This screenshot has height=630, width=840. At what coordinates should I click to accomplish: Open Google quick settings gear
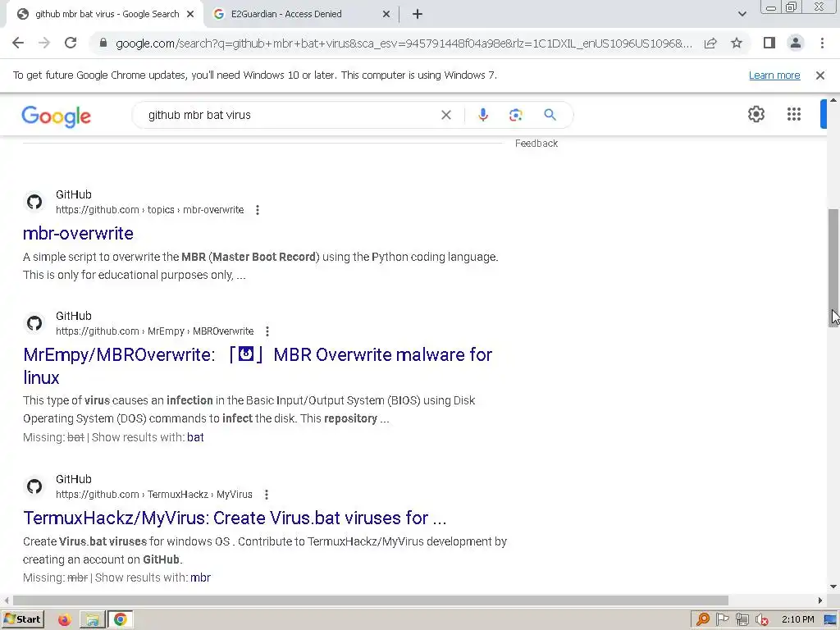coord(756,114)
